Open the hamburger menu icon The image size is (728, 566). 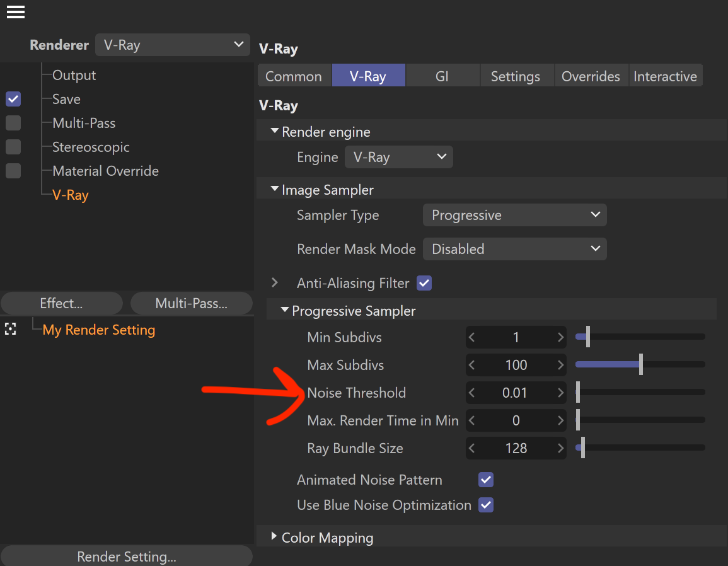coord(16,11)
